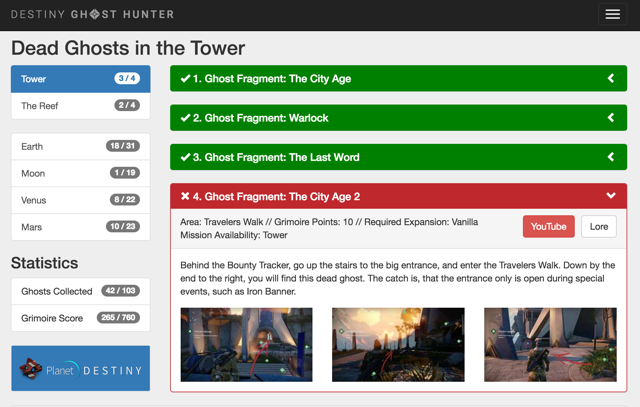Click the Grimoire Score statistic
The height and width of the screenshot is (407, 640).
(x=80, y=318)
